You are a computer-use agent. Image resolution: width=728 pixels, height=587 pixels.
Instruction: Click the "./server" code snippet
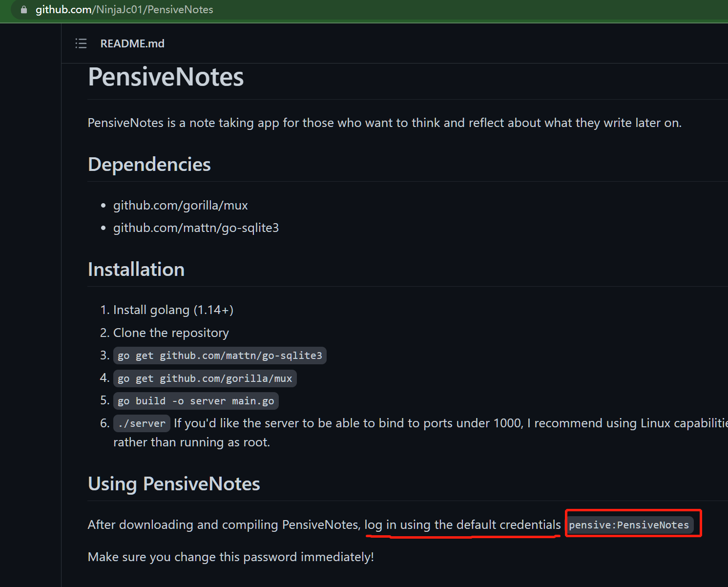pos(142,423)
